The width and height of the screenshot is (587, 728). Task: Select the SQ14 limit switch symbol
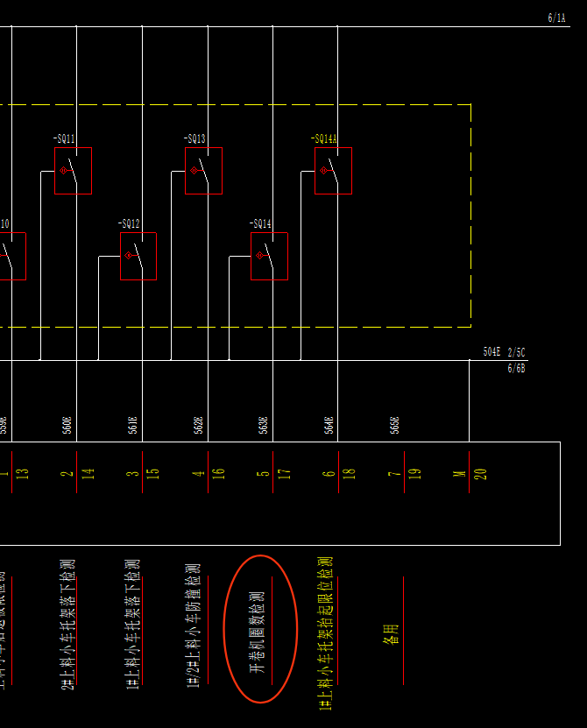(269, 257)
